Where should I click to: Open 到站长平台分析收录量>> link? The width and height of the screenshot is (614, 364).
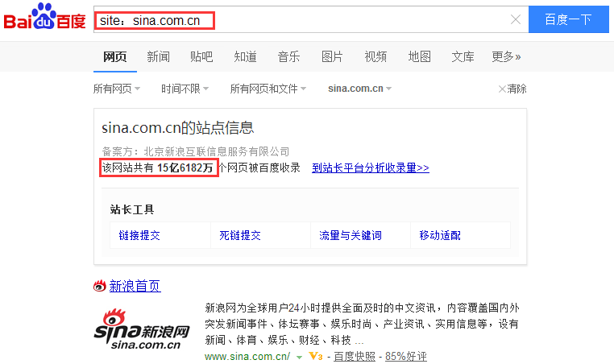tap(371, 168)
